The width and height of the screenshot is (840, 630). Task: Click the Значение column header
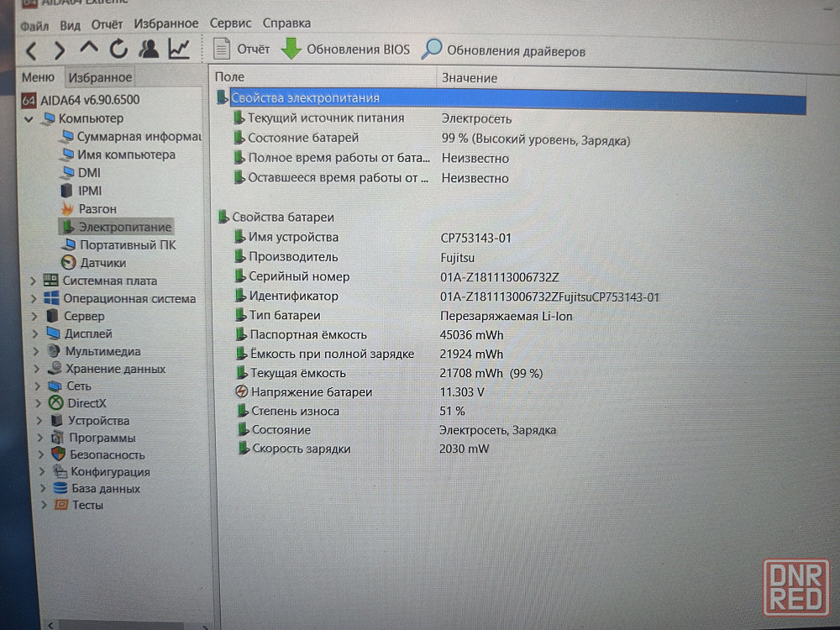click(x=469, y=77)
